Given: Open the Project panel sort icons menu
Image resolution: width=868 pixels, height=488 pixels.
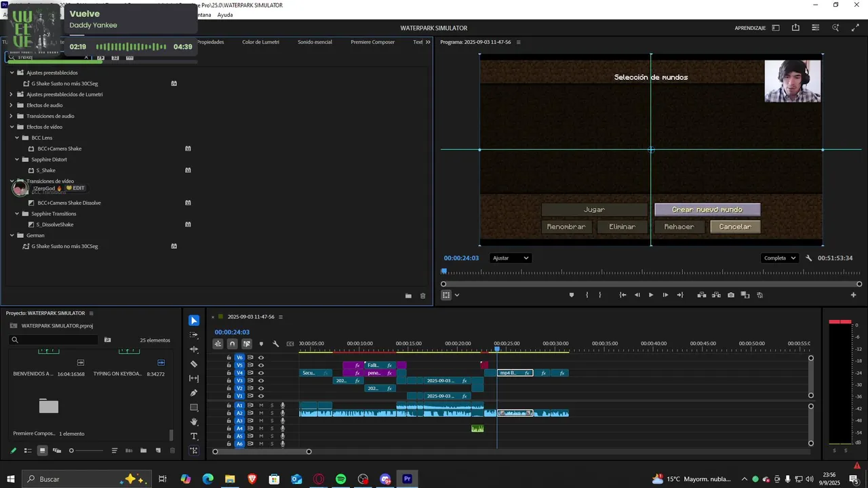Looking at the screenshot, I should pyautogui.click(x=115, y=450).
